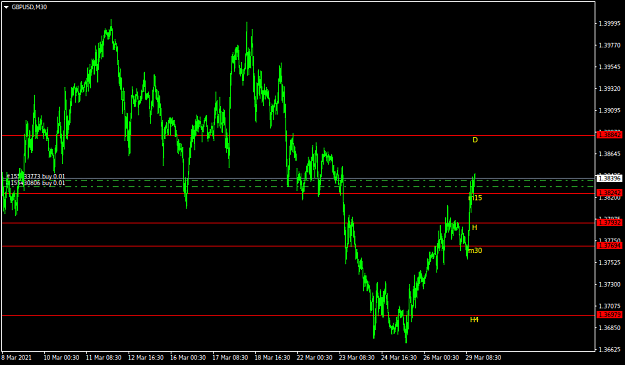625x365 pixels.
Task: Click the 12 Mar 16:30 time label
Action: (146, 357)
